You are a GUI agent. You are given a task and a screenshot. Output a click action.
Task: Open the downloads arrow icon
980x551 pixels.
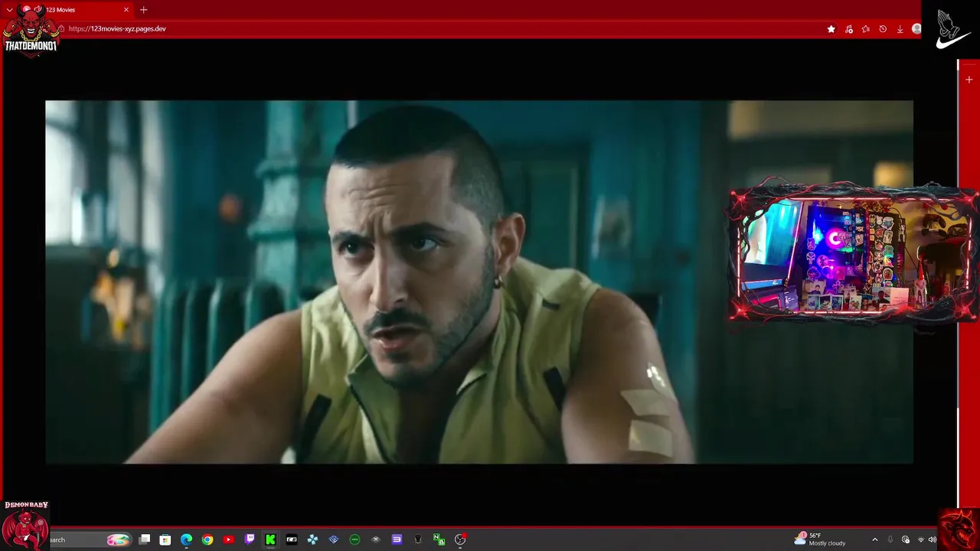[900, 29]
